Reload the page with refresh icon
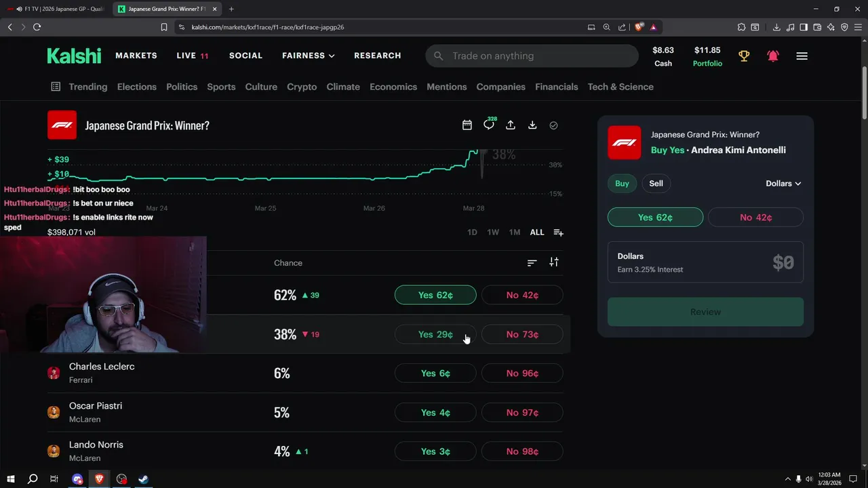This screenshot has width=868, height=488. (37, 27)
